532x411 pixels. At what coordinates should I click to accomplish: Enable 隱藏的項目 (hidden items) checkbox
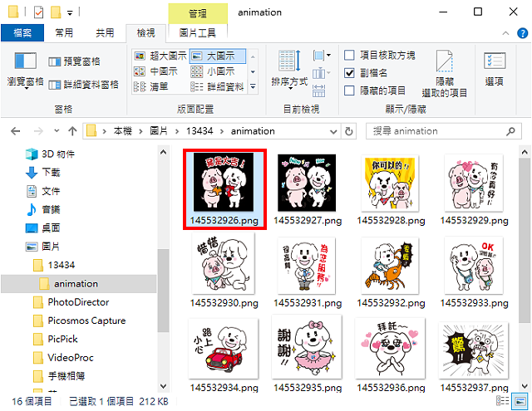pos(349,91)
